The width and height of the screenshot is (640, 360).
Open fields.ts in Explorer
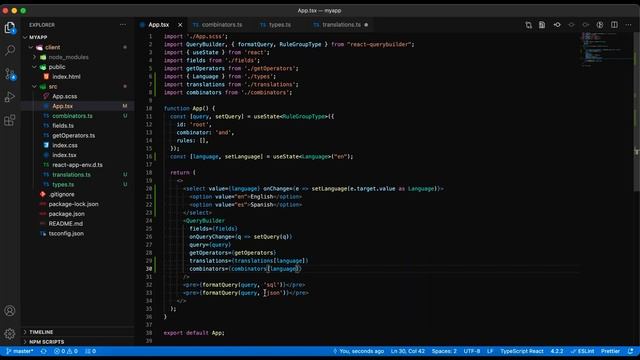(78, 126)
